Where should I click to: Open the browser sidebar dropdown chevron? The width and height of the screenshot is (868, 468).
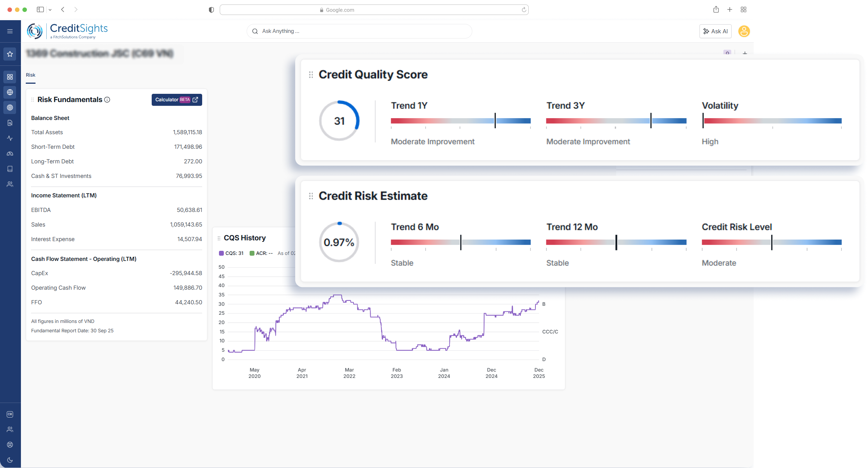(x=50, y=10)
